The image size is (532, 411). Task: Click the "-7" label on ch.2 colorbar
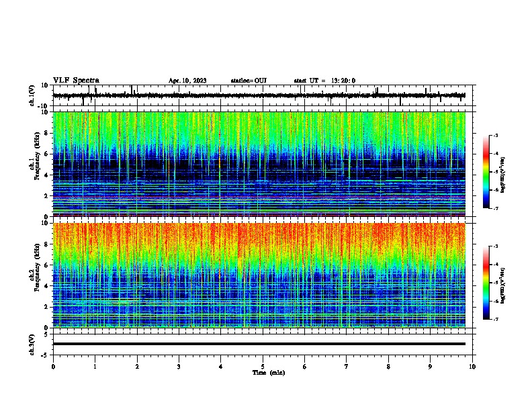[x=495, y=320]
